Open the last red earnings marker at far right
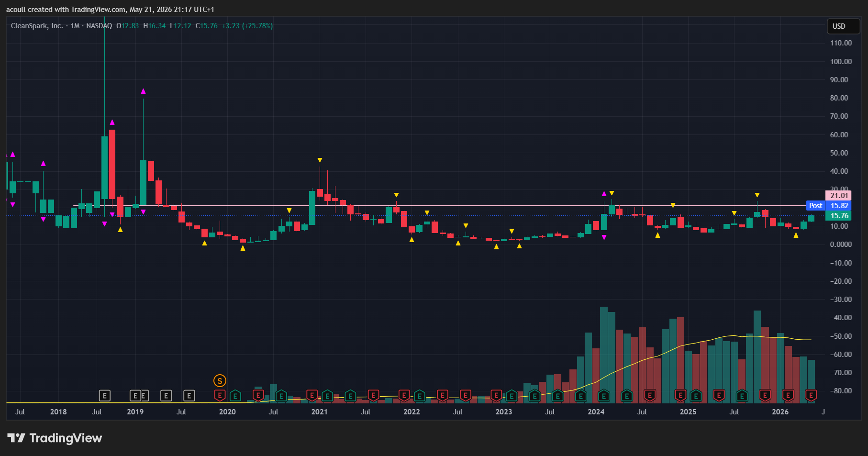Screen dimensions: 868x456 (x=811, y=396)
